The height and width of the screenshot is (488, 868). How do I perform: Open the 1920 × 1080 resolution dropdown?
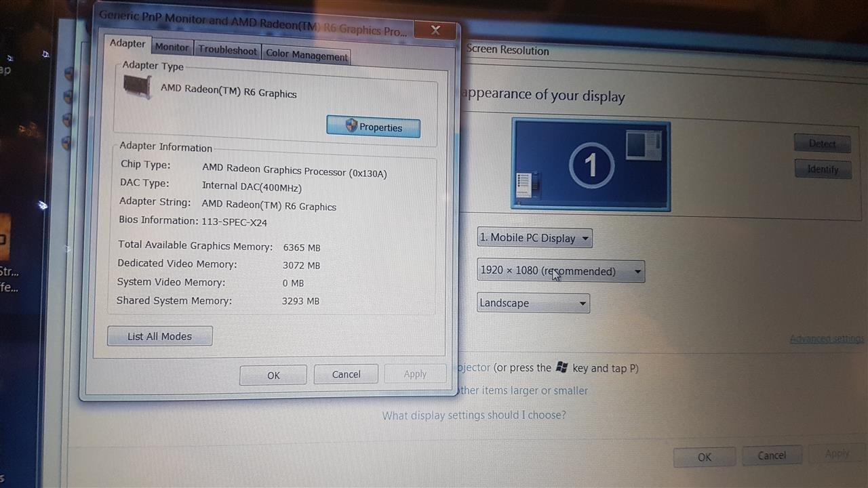click(x=561, y=271)
